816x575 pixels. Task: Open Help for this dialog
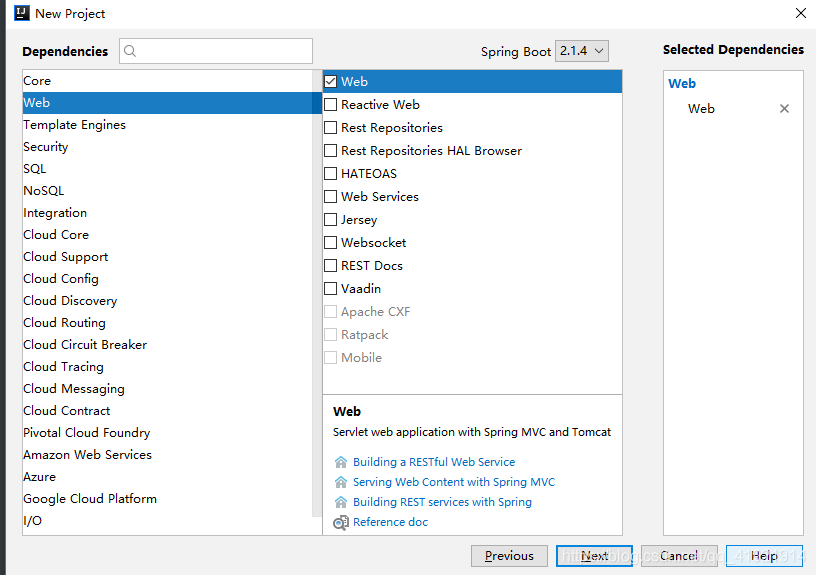coord(764,556)
